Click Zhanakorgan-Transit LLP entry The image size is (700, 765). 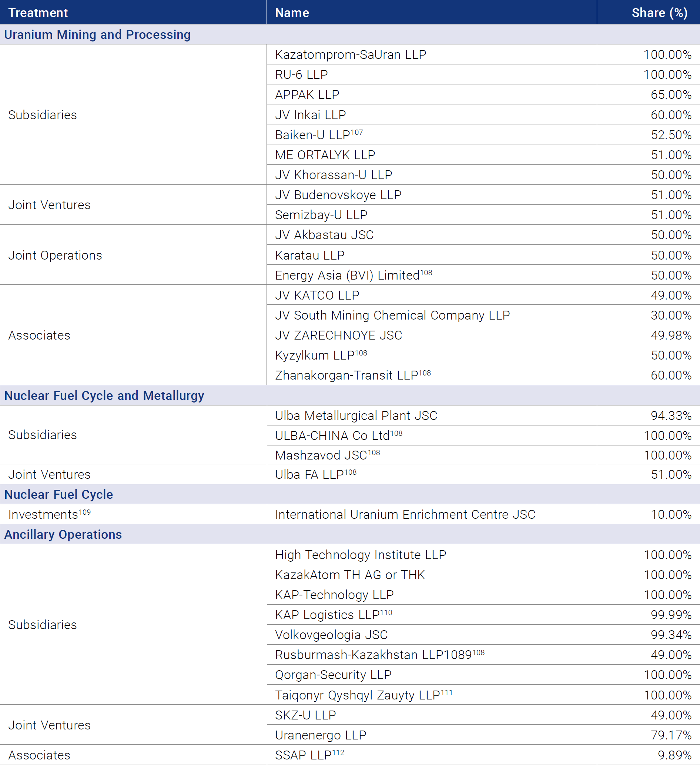(x=353, y=375)
